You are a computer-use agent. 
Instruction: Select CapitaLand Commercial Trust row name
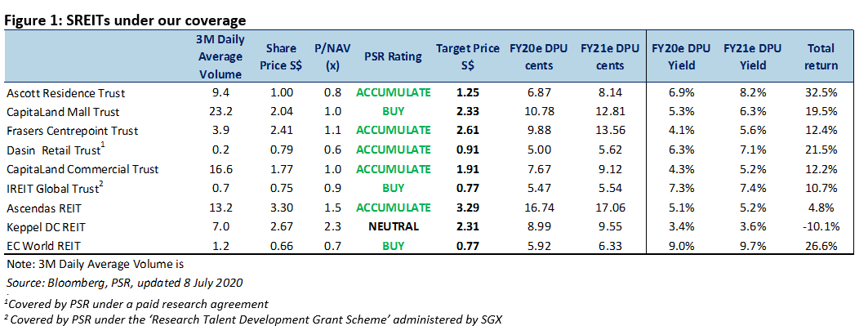82,169
